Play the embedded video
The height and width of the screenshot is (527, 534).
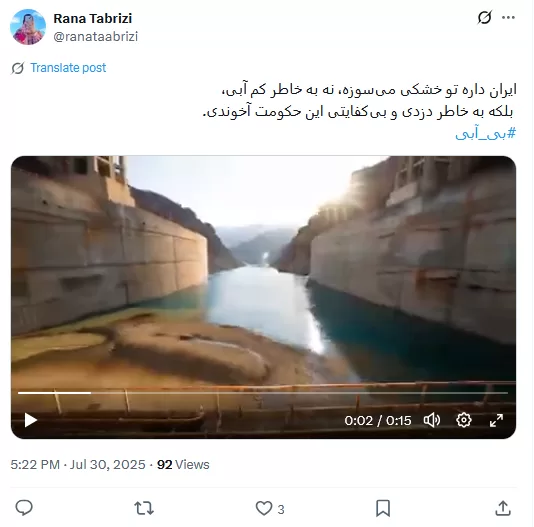pyautogui.click(x=31, y=420)
